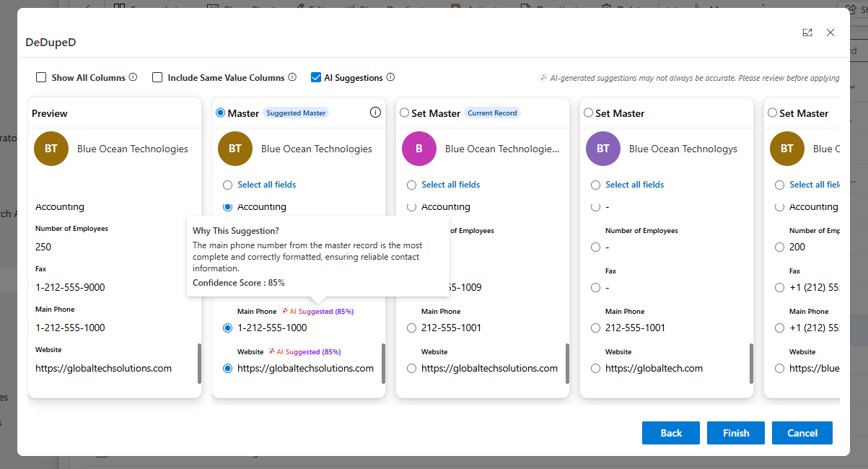Click the Cancel button
The height and width of the screenshot is (469, 868).
(x=802, y=433)
